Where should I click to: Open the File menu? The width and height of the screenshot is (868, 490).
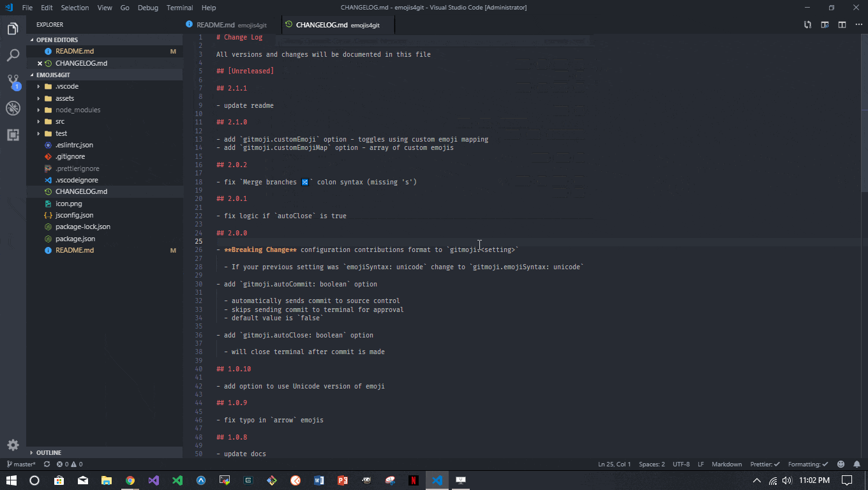point(27,8)
